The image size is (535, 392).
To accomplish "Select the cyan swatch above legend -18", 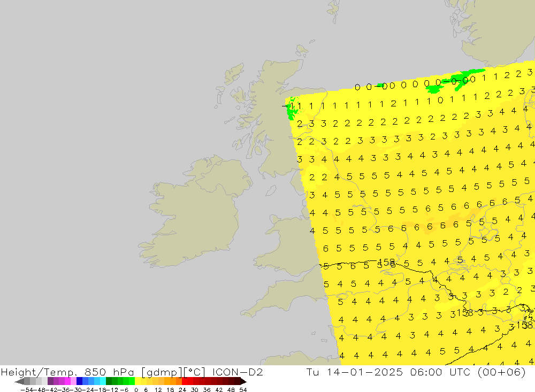I will click(103, 381).
